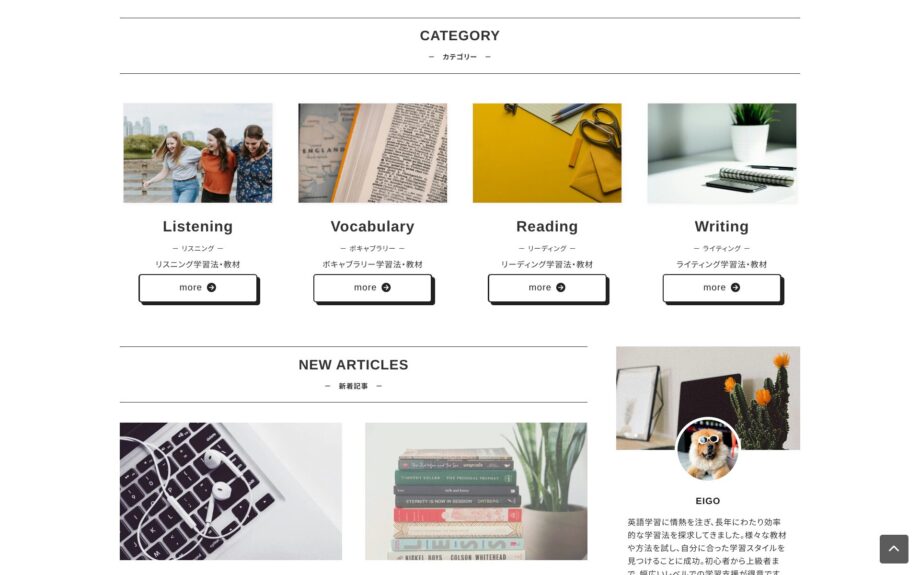
Task: Open the earphones and keyboard article thumbnail
Action: tap(231, 491)
